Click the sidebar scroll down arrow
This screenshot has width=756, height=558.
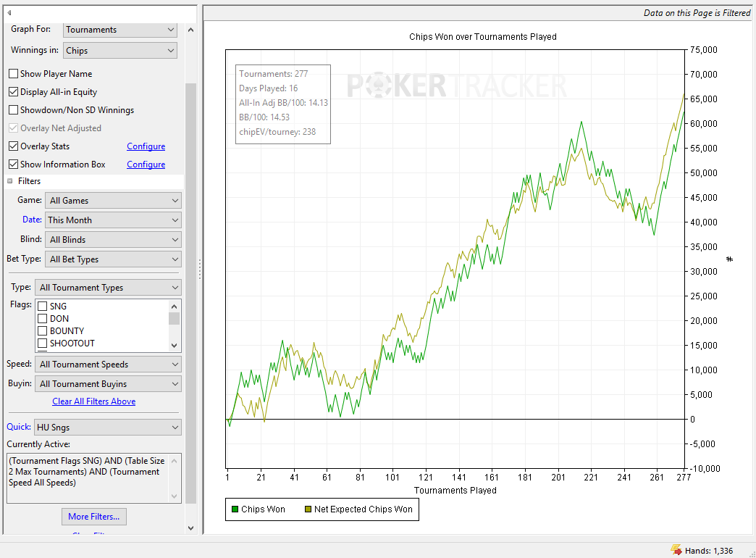pyautogui.click(x=190, y=528)
